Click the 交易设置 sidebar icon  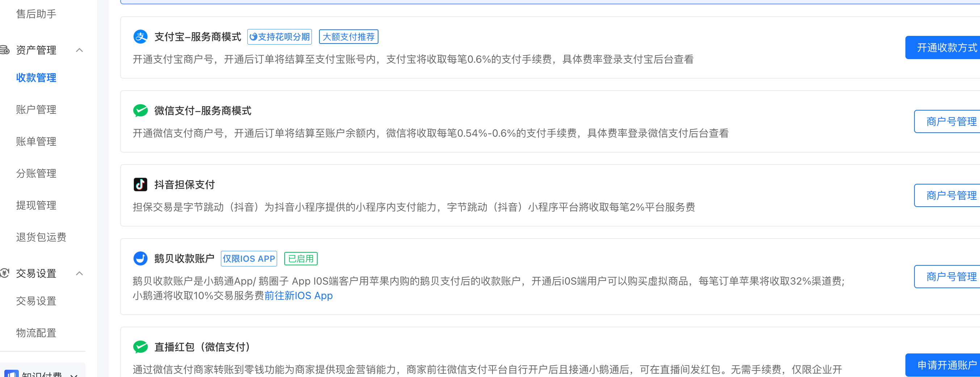(4, 273)
